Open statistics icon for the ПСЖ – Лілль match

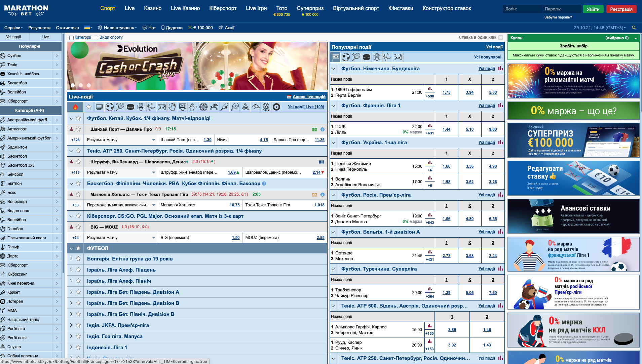430,126
